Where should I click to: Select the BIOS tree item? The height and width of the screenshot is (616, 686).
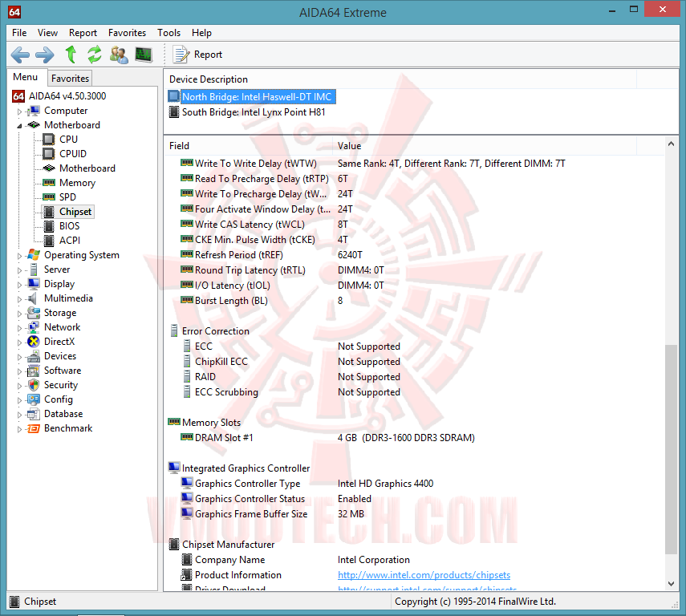coord(69,226)
